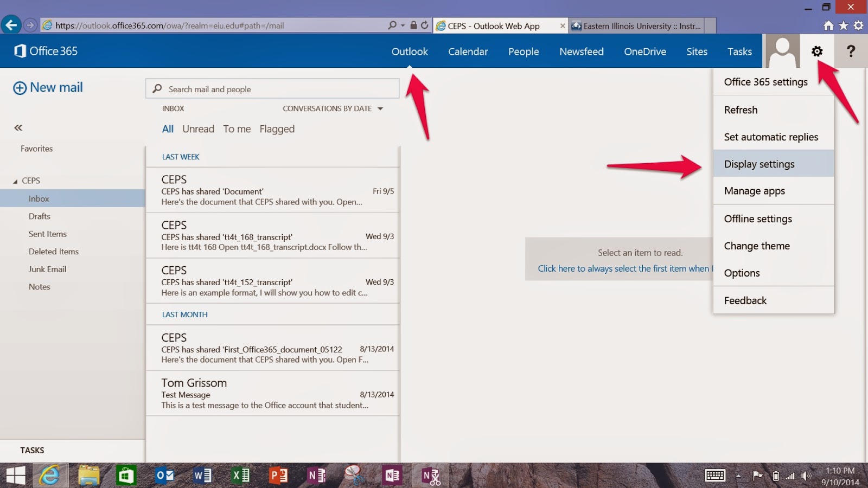The height and width of the screenshot is (488, 868).
Task: Click the search magnifier in mail search bar
Action: click(x=157, y=88)
